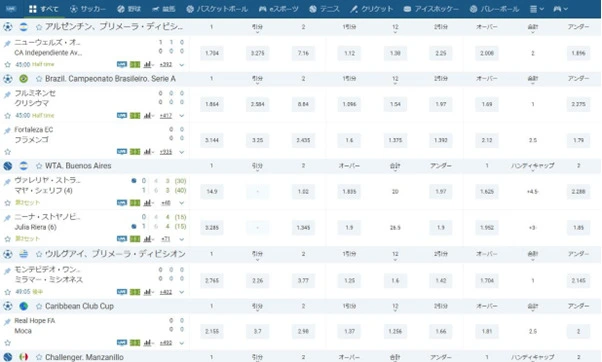This screenshot has width=602, height=362.
Task: Open +417 more markets for フルミネンセ match
Action: click(166, 116)
